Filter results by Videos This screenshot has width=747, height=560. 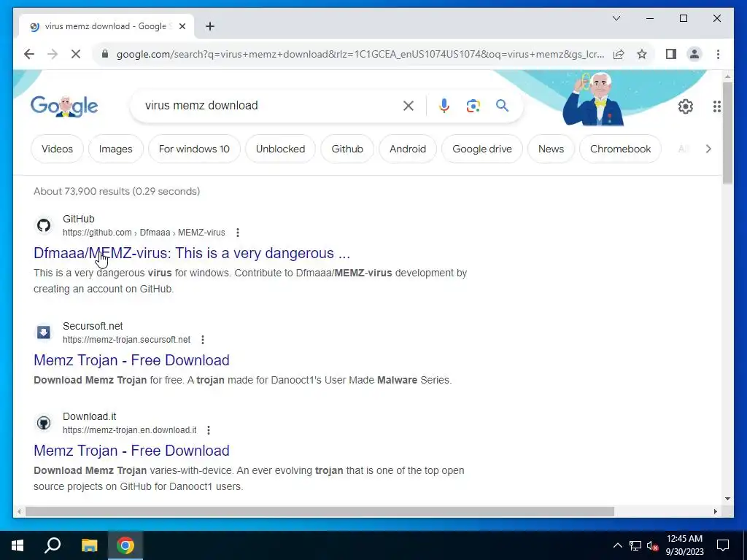click(x=57, y=149)
